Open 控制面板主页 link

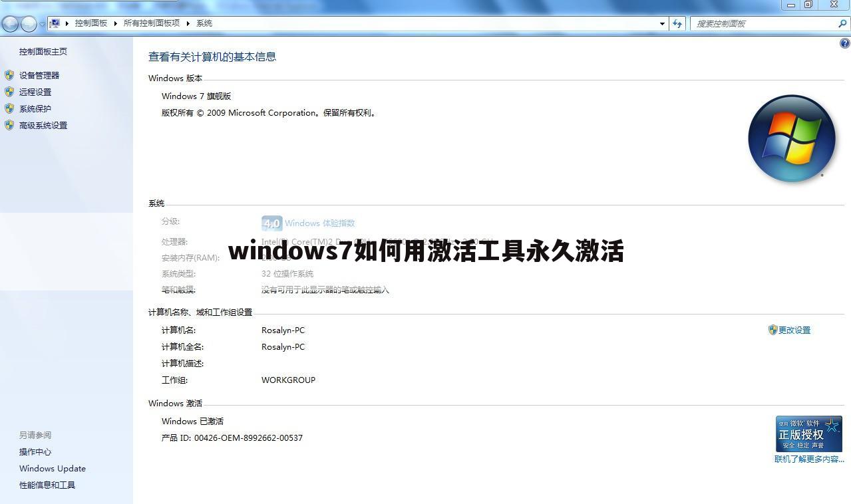tap(43, 51)
